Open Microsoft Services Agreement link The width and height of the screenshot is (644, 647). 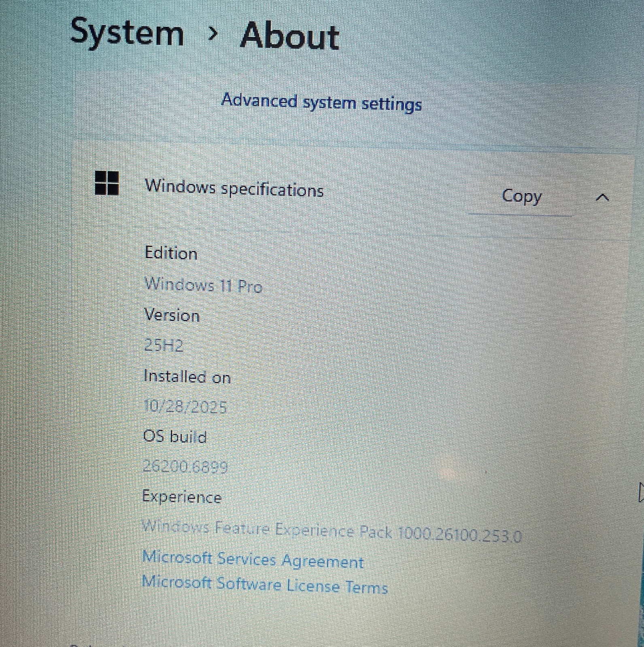pyautogui.click(x=253, y=560)
